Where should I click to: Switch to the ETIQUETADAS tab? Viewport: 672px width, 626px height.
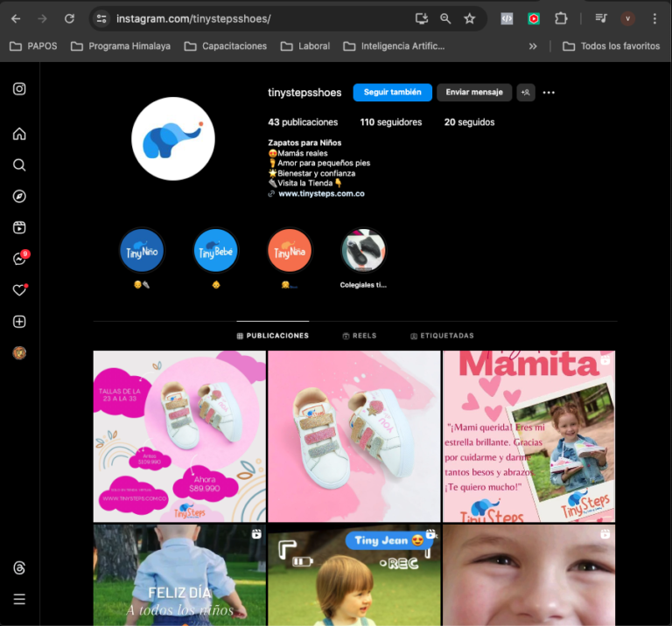pyautogui.click(x=442, y=336)
